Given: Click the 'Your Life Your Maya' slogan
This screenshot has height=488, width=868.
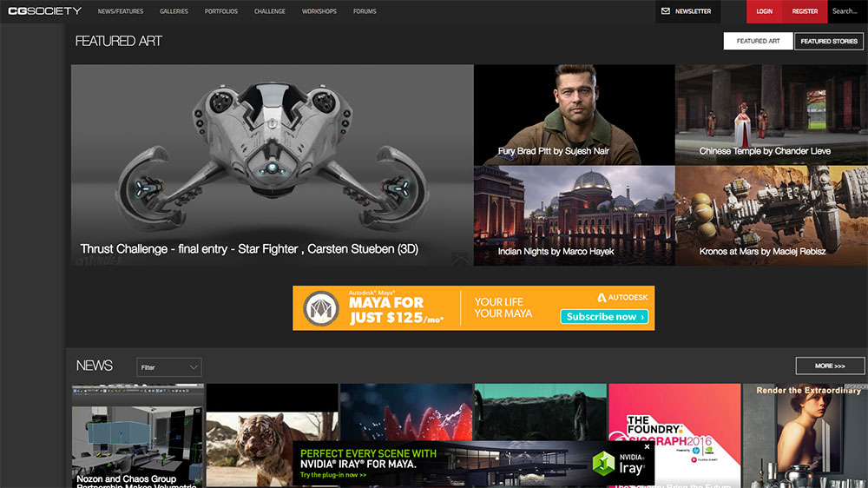Looking at the screenshot, I should [503, 307].
